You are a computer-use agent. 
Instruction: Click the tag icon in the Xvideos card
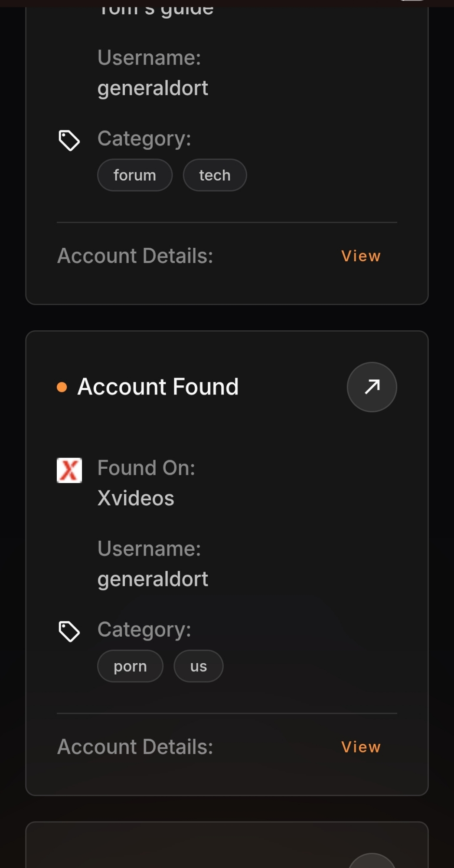click(69, 631)
